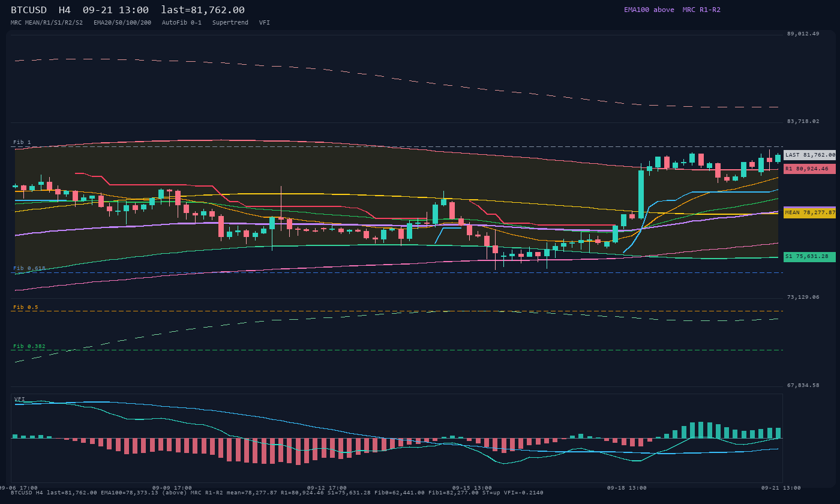Select the red "R1 80,924.46" price tag
The image size is (840, 504).
(x=809, y=169)
